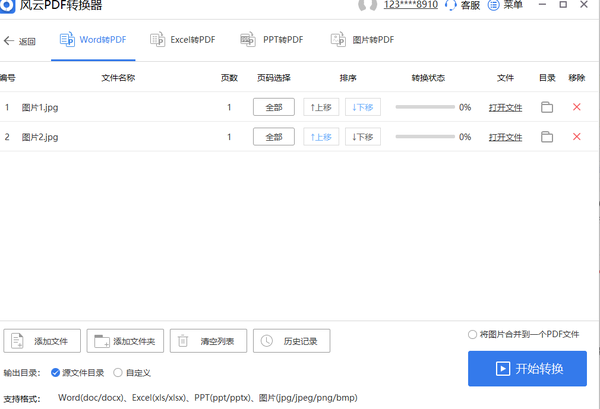
Task: Select 源文件目录 output directory
Action: [x=77, y=373]
